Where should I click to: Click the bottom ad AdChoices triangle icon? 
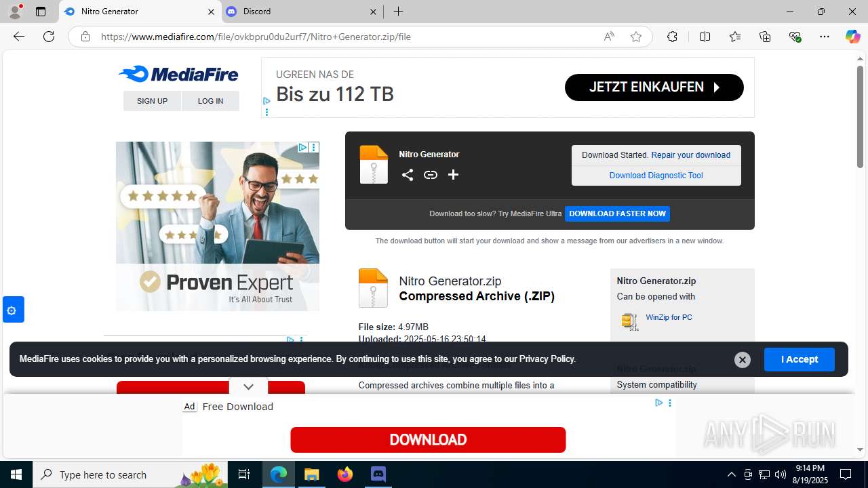pyautogui.click(x=658, y=403)
